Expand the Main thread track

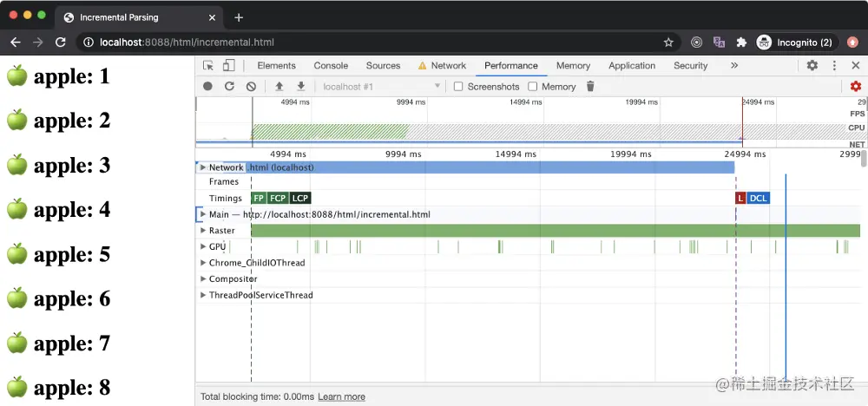pyautogui.click(x=203, y=214)
